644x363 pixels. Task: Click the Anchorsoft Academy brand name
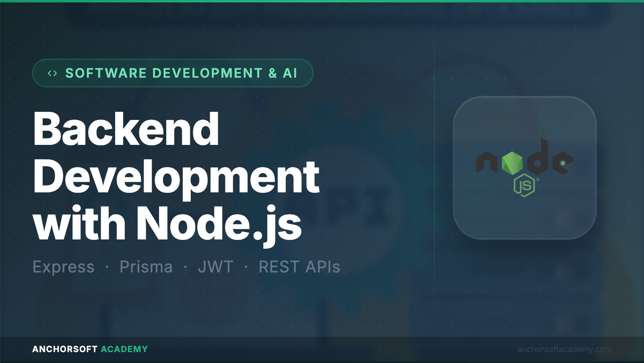click(90, 349)
